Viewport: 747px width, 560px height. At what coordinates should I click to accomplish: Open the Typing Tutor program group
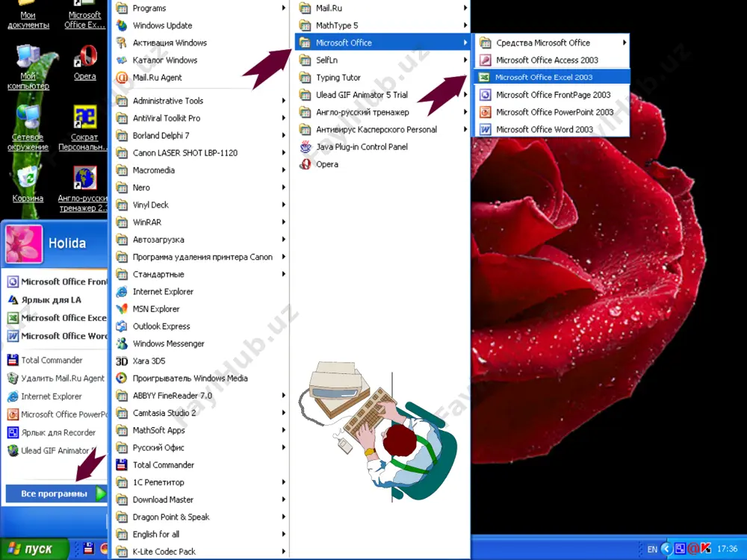click(382, 78)
